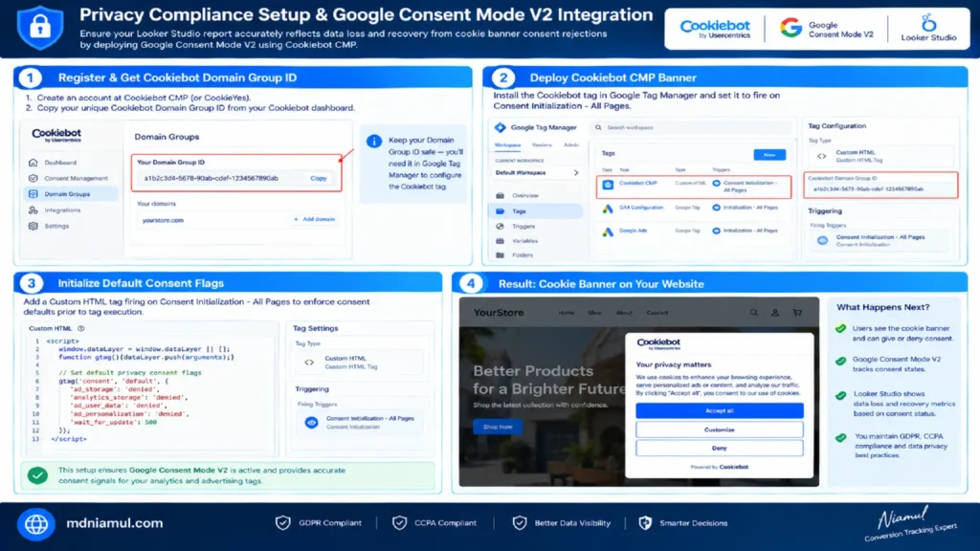Screen dimensions: 980x551
Task: Click the Shop link in YourStore navigation
Action: click(x=594, y=313)
